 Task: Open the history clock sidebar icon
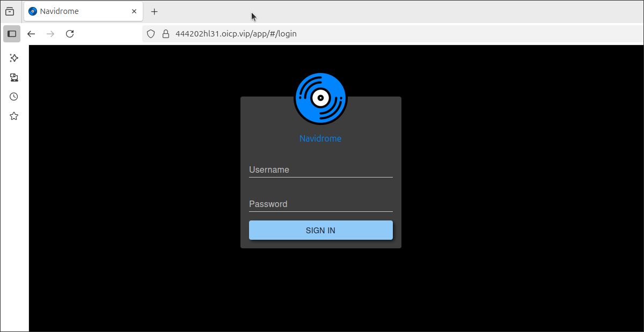[14, 97]
